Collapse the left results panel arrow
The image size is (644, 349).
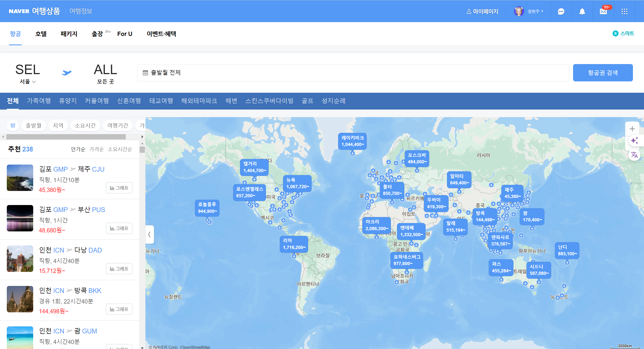click(x=149, y=234)
